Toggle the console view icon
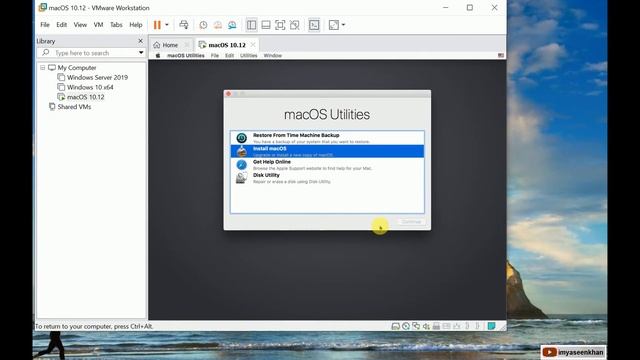The height and width of the screenshot is (360, 640). click(x=314, y=25)
